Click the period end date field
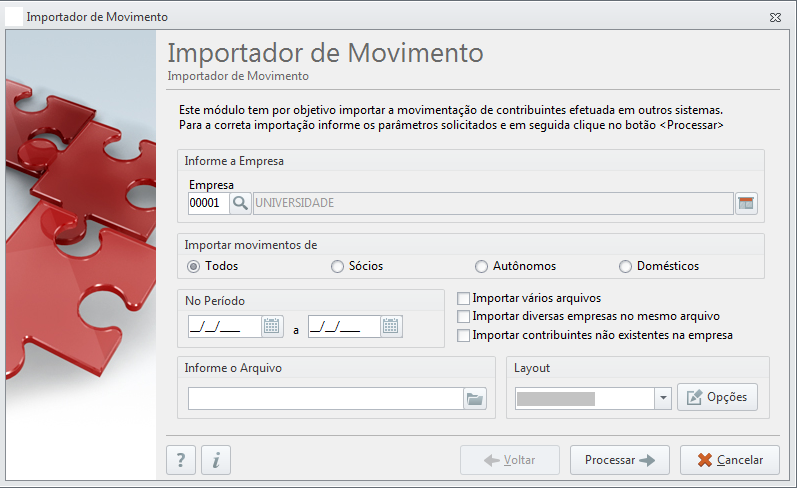Viewport: 797px width, 488px height. coord(344,326)
